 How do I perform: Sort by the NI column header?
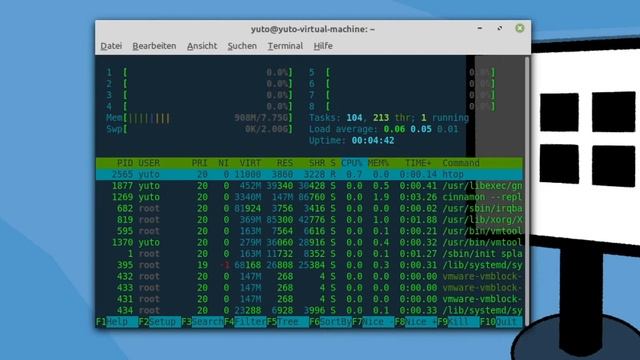[223, 163]
